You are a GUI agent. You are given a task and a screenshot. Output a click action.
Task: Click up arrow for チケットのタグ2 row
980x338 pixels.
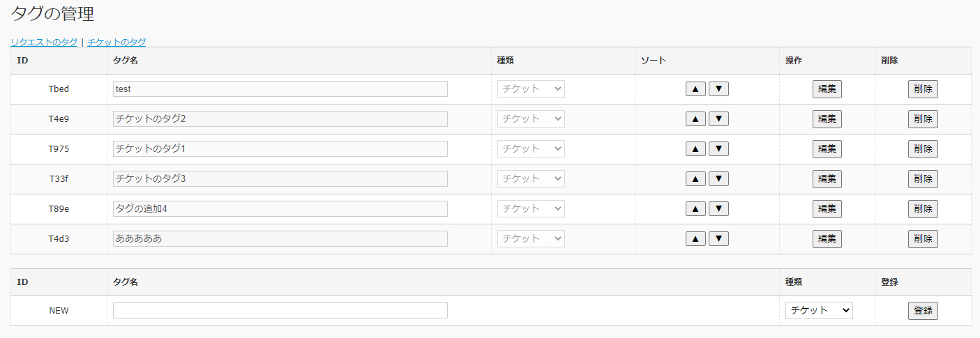695,119
